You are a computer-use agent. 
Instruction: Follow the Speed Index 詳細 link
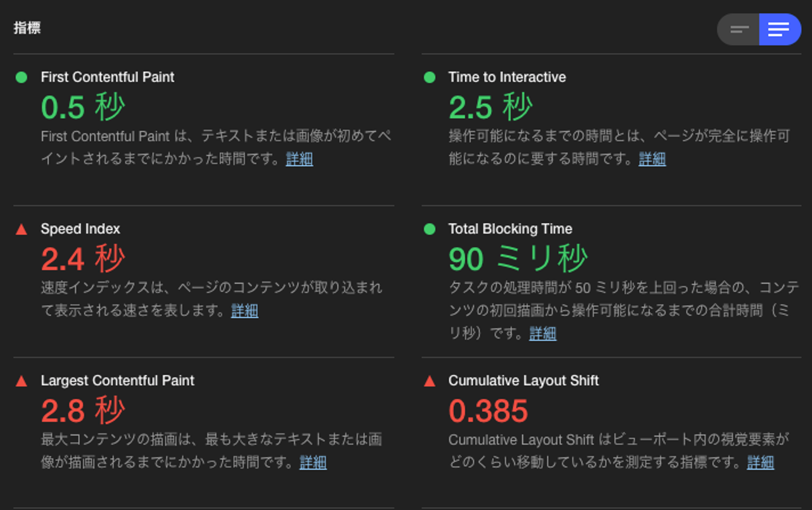(245, 311)
